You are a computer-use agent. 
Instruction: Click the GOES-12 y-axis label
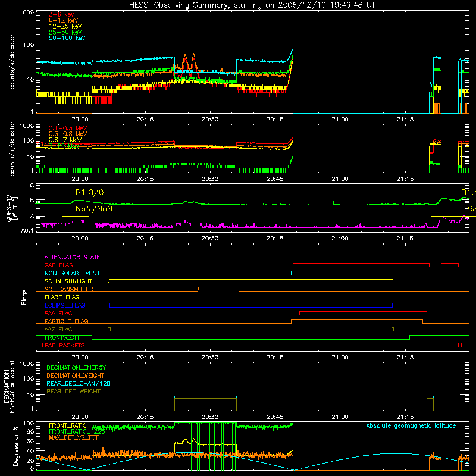(11, 208)
